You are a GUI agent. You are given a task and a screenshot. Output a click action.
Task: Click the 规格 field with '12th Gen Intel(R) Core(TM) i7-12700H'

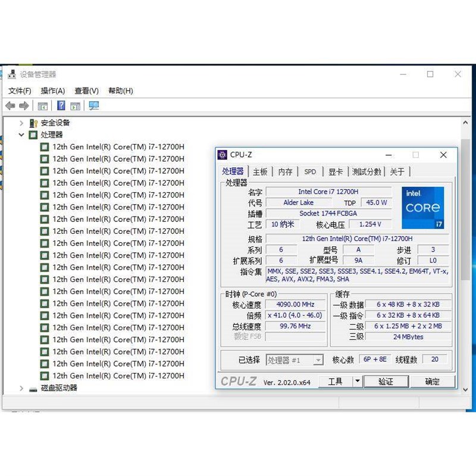pyautogui.click(x=358, y=239)
